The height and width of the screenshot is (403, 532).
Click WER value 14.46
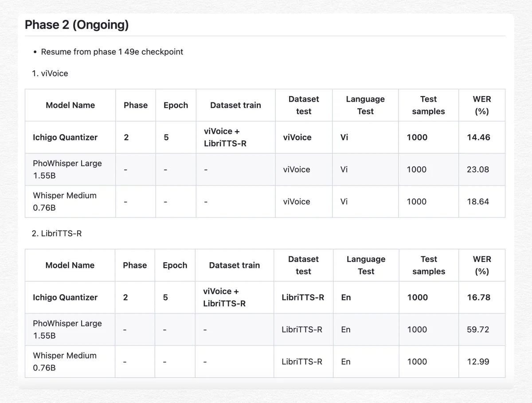478,137
